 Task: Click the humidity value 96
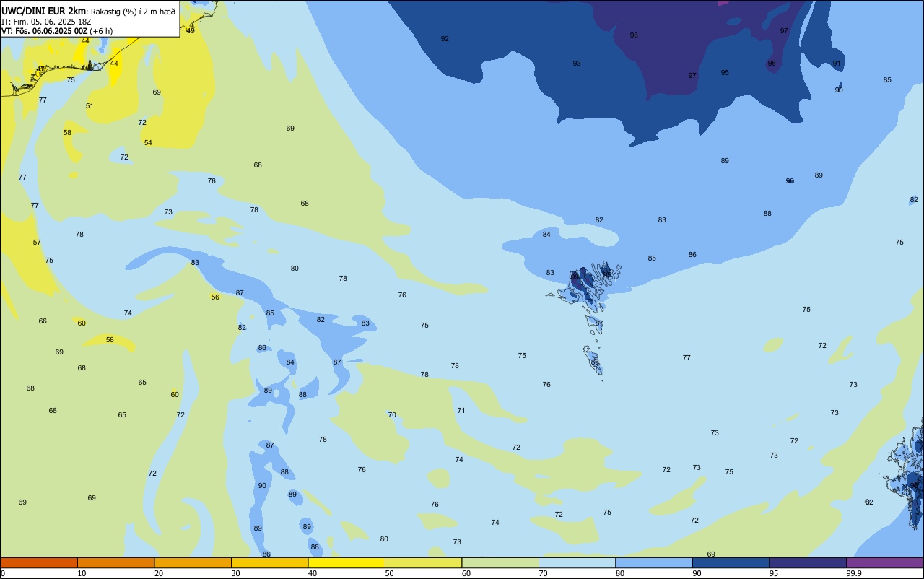[772, 64]
